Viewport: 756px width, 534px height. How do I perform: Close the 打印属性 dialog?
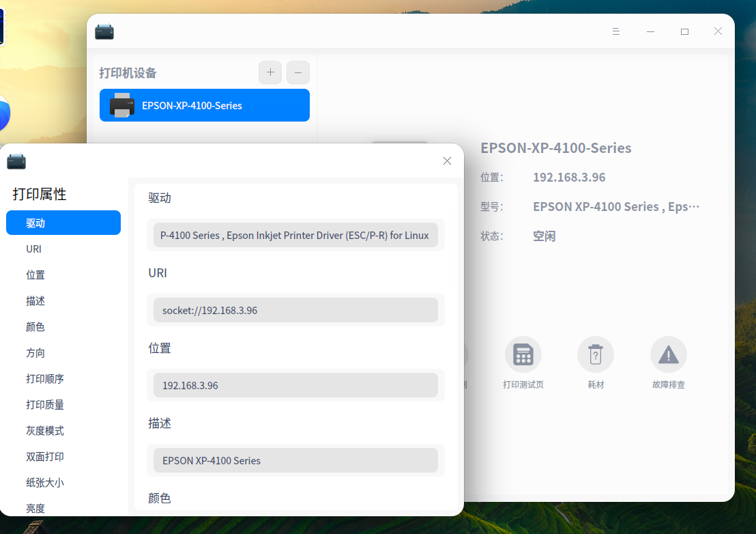tap(447, 161)
